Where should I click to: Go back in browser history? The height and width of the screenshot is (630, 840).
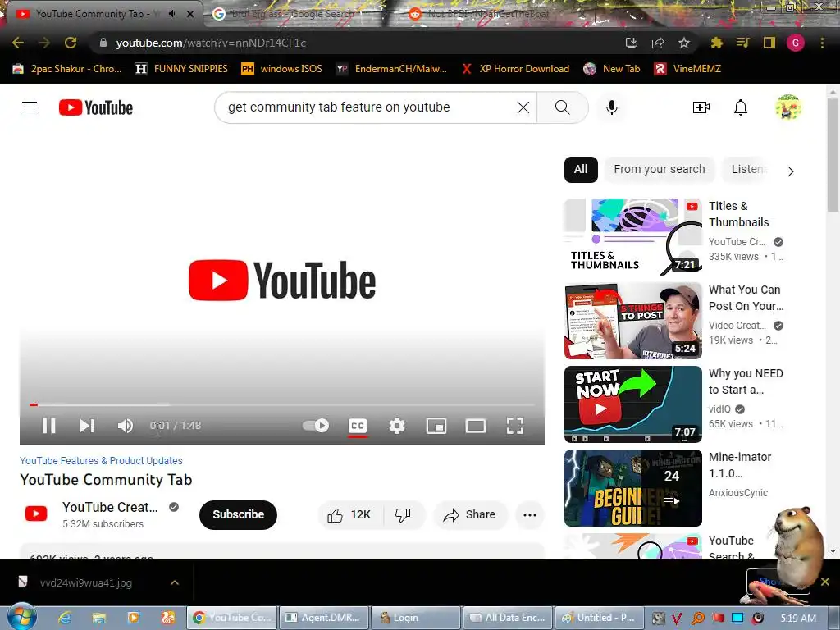point(18,43)
